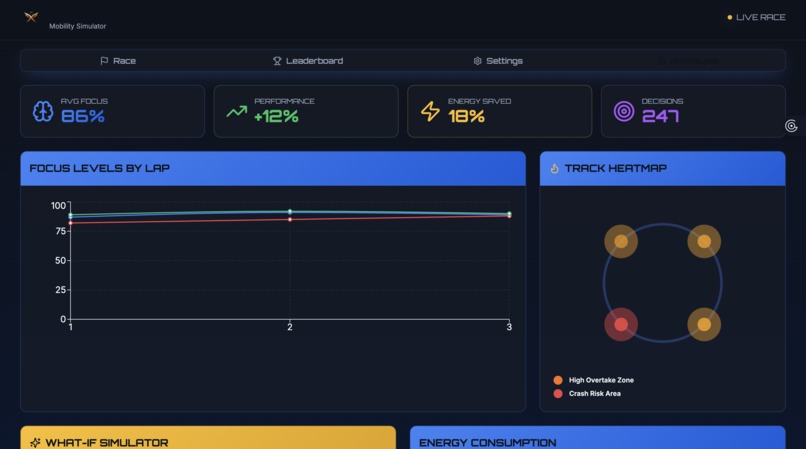Screen dimensions: 806x449
Task: Click the 75 label on the y-axis
Action: coord(61,231)
